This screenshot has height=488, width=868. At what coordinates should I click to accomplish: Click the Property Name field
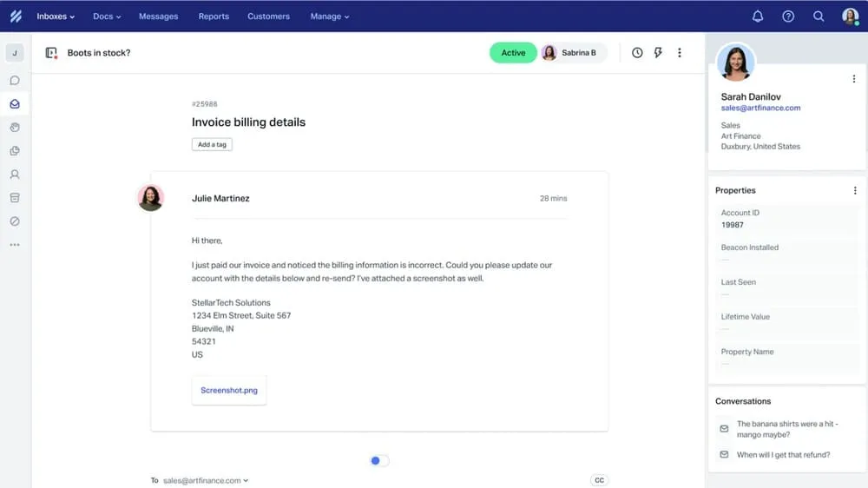click(x=786, y=357)
